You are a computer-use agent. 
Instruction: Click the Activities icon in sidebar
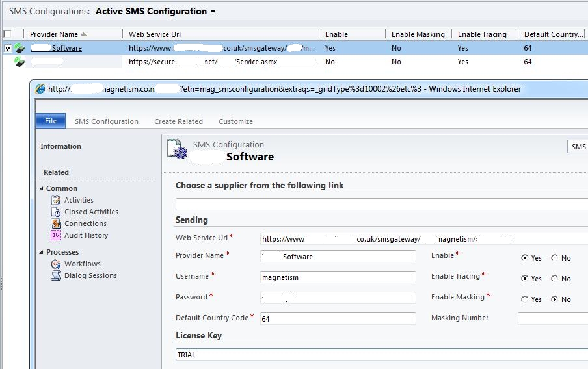(x=56, y=201)
